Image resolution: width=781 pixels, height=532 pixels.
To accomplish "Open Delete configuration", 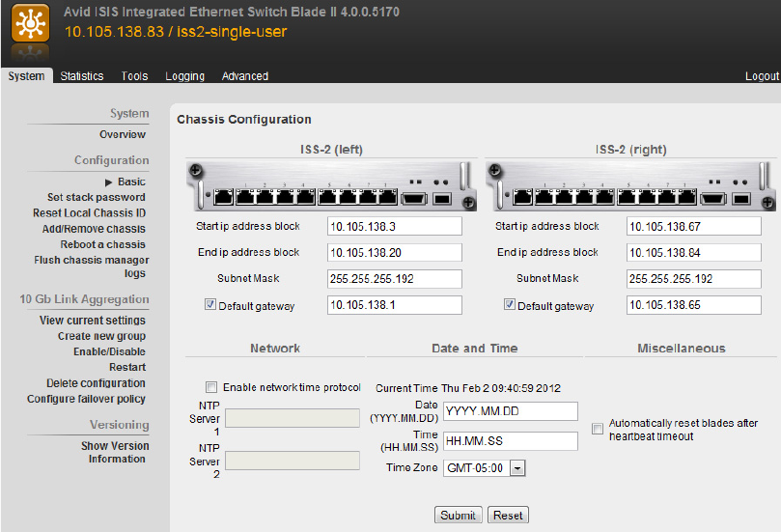I will [x=96, y=383].
